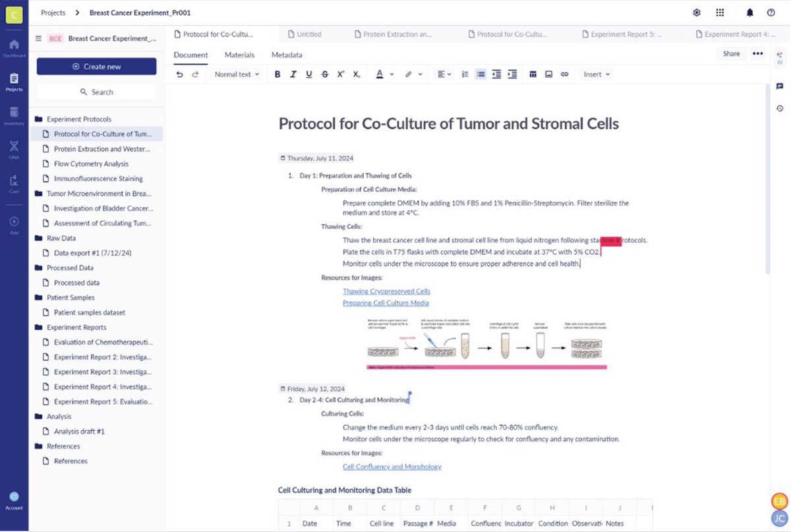Open the comments panel icon

780,86
